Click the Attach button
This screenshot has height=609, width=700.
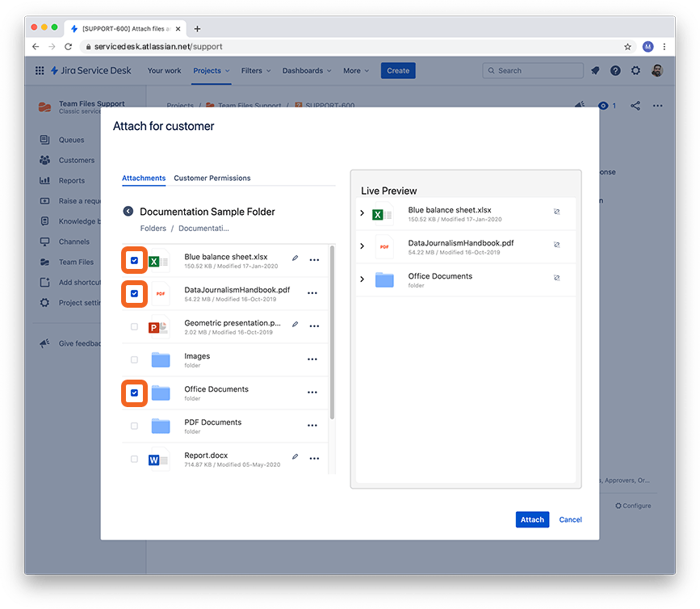(x=532, y=519)
